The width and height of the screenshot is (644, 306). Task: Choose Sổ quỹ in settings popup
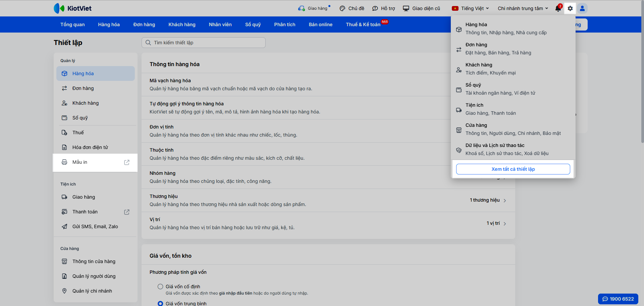(513, 89)
